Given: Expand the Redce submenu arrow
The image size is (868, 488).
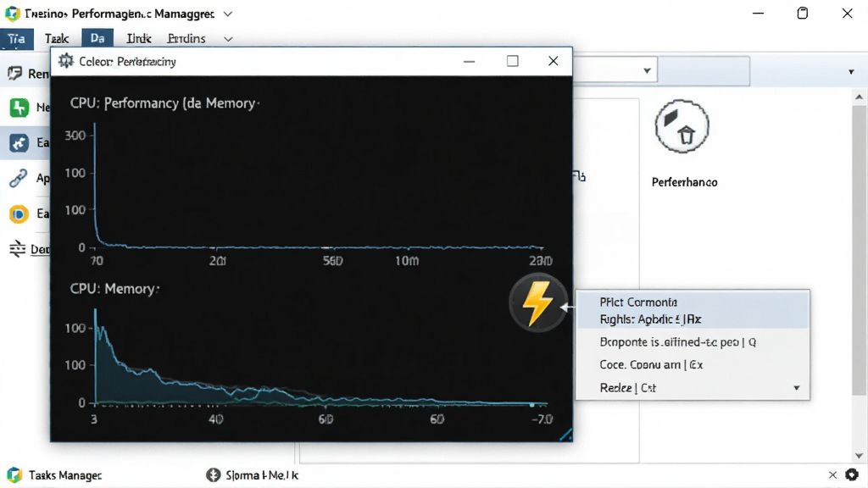Looking at the screenshot, I should pos(797,388).
